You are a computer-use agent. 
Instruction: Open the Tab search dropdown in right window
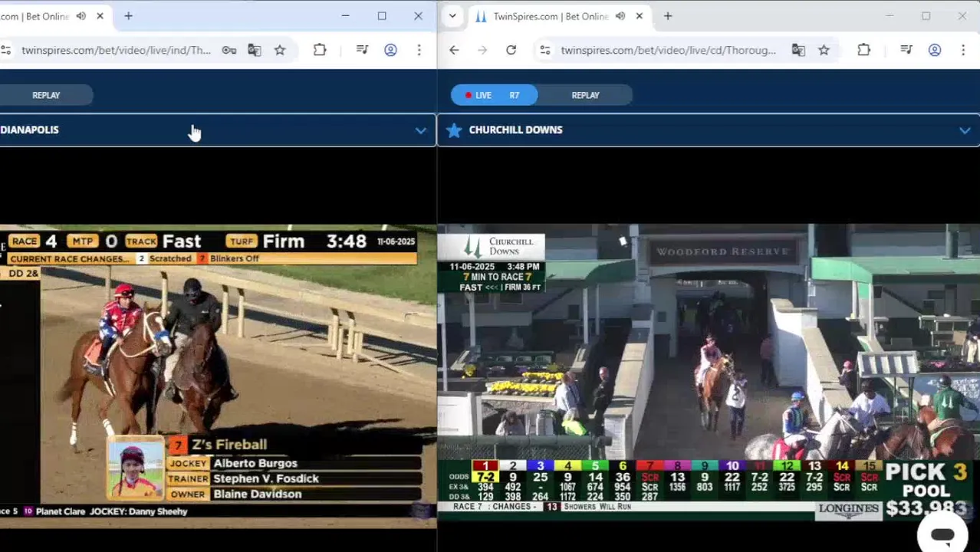[x=452, y=16]
